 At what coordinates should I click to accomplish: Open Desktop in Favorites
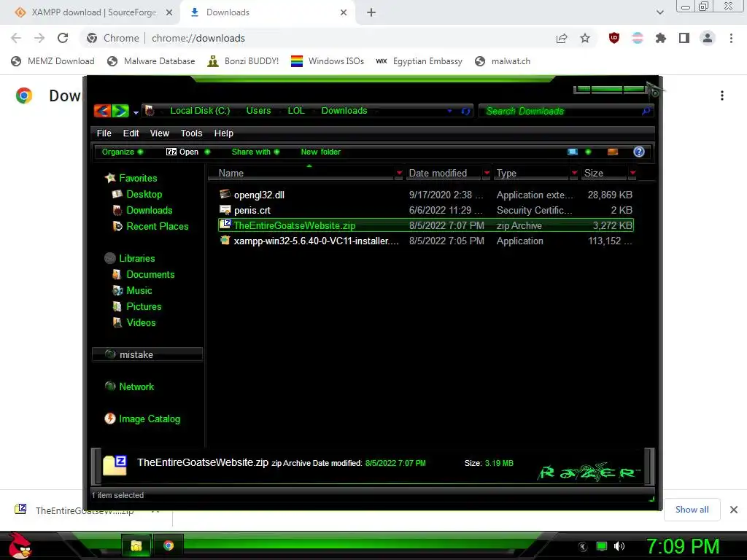point(144,194)
